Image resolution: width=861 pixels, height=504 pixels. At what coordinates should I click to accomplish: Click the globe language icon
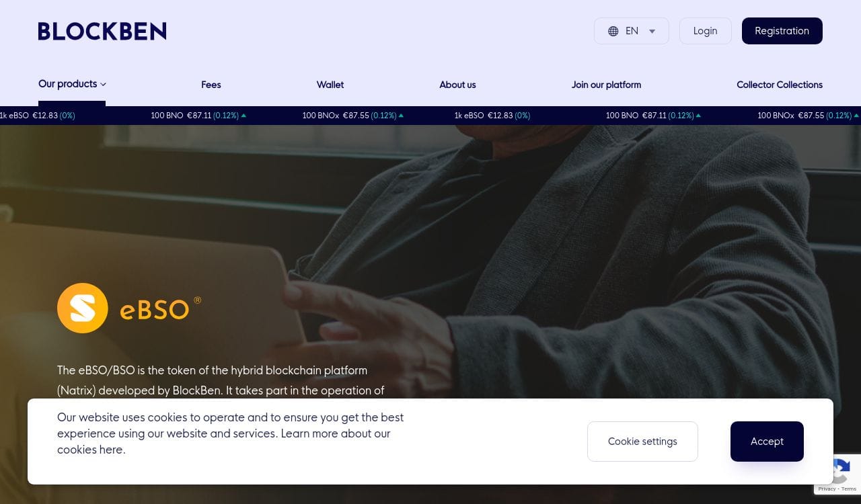click(x=613, y=31)
